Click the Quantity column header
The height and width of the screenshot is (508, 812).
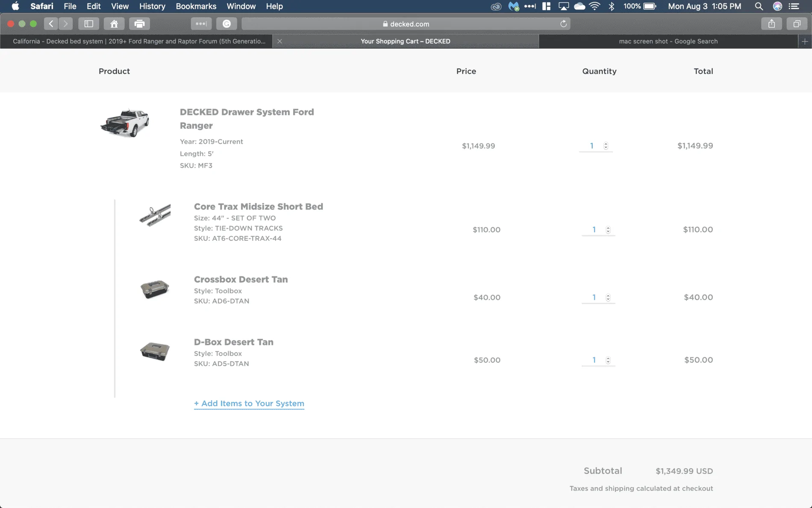pos(599,71)
